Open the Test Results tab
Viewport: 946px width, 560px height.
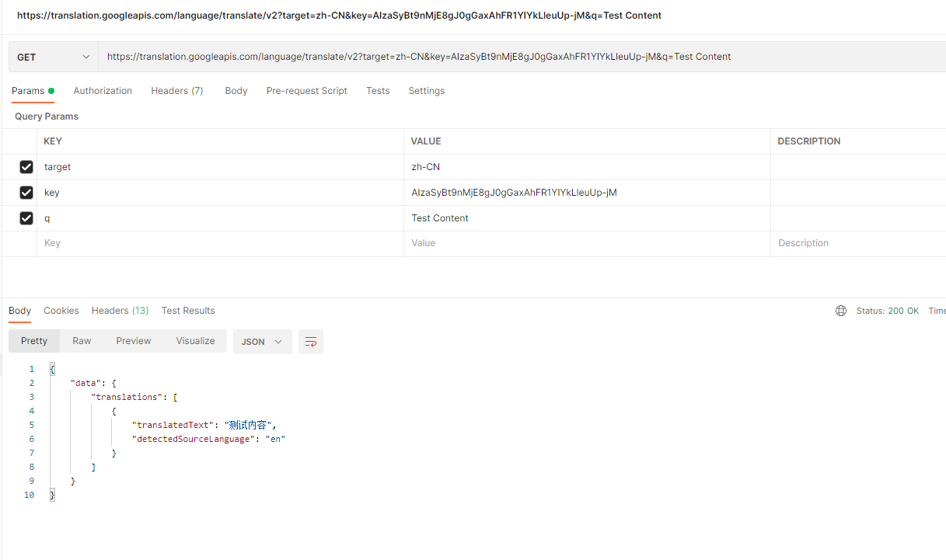point(188,311)
